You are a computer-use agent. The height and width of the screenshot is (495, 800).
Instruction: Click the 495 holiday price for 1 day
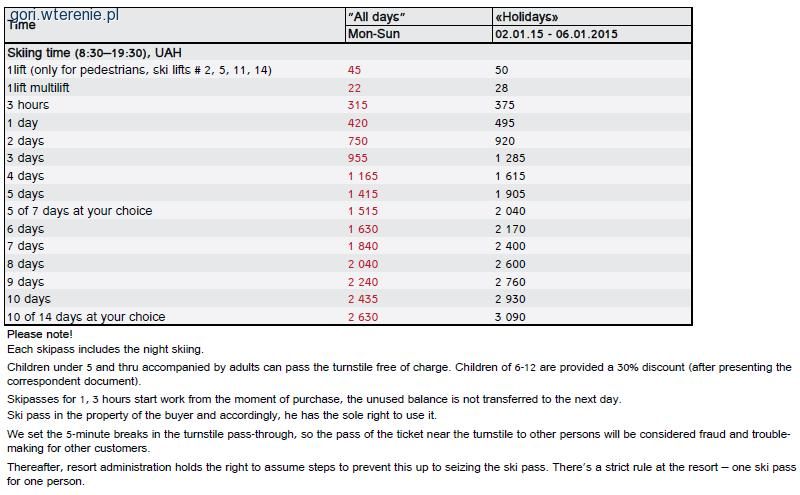point(505,123)
